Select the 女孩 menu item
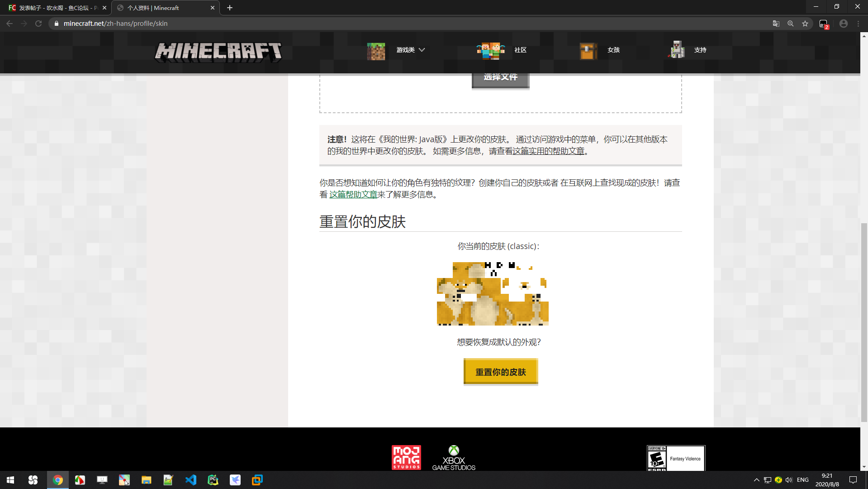The width and height of the screenshot is (868, 489). pos(613,50)
